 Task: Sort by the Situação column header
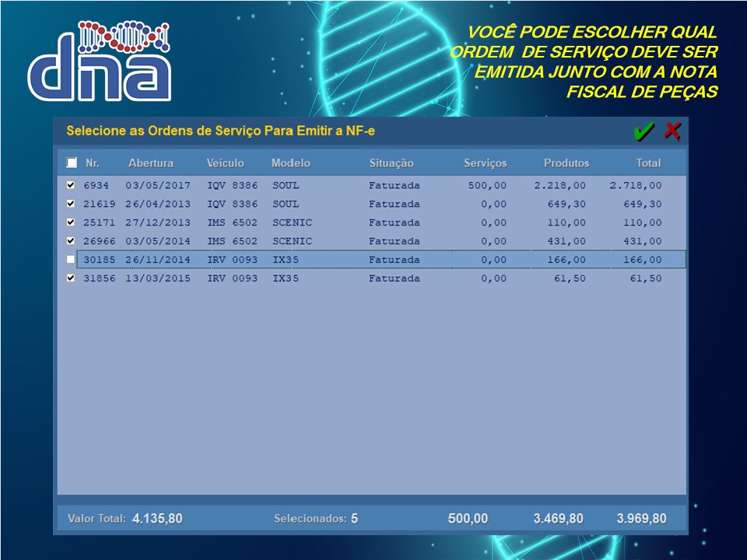pos(391,163)
